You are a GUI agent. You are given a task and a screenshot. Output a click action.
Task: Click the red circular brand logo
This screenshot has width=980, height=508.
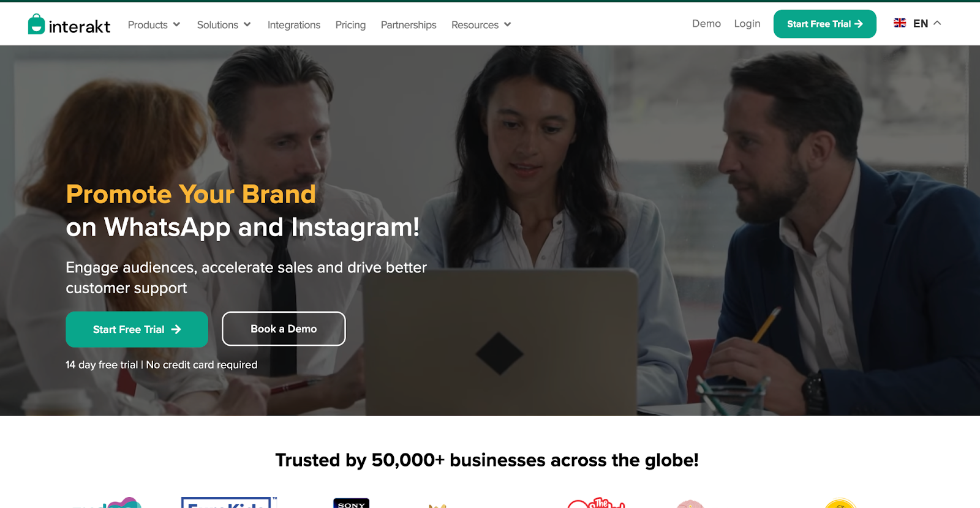point(596,503)
